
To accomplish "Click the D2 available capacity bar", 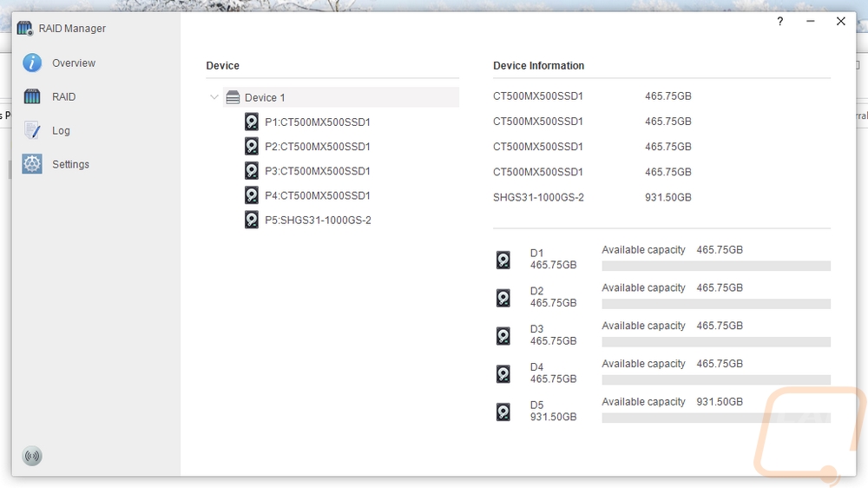I will (x=716, y=304).
